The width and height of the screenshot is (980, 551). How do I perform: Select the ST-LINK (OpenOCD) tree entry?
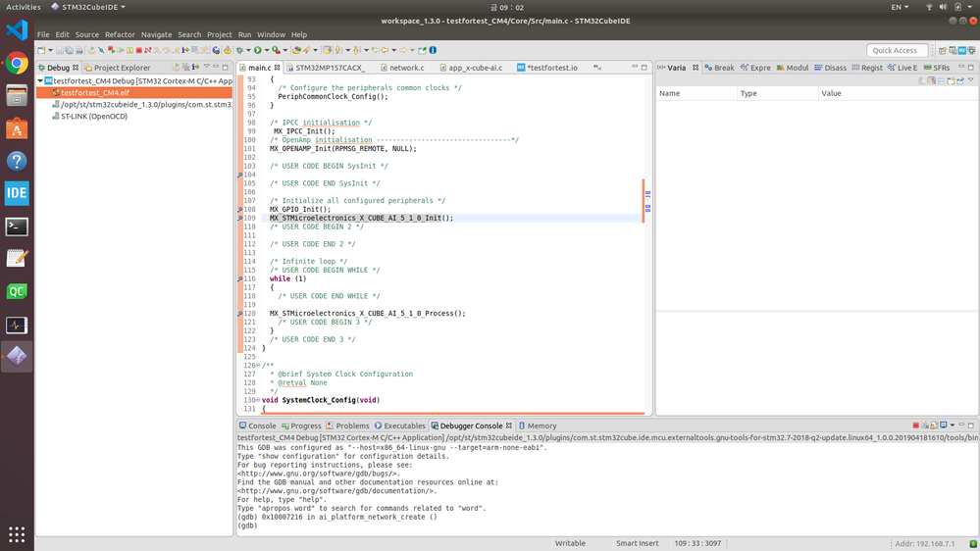[89, 117]
